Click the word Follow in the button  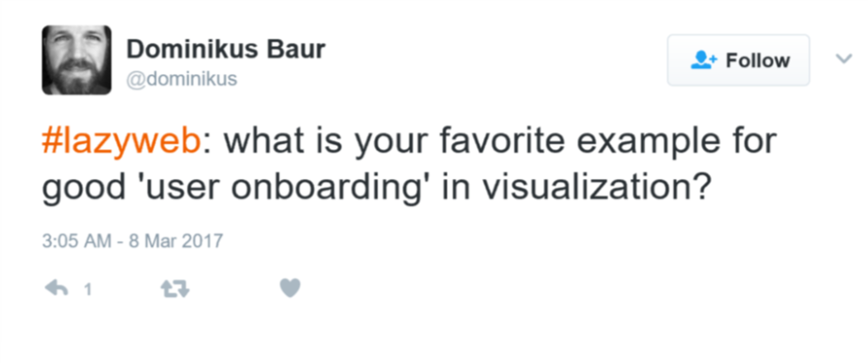(x=757, y=60)
